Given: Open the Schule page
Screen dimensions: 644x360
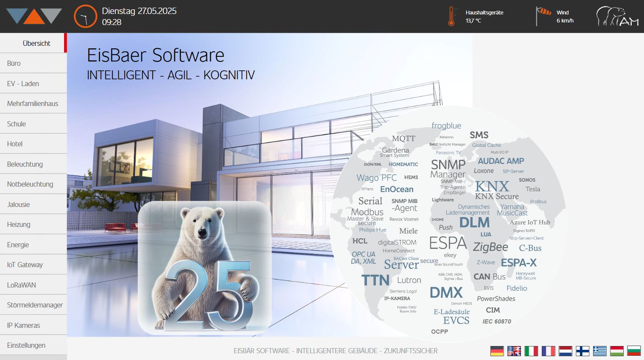Looking at the screenshot, I should (x=34, y=124).
